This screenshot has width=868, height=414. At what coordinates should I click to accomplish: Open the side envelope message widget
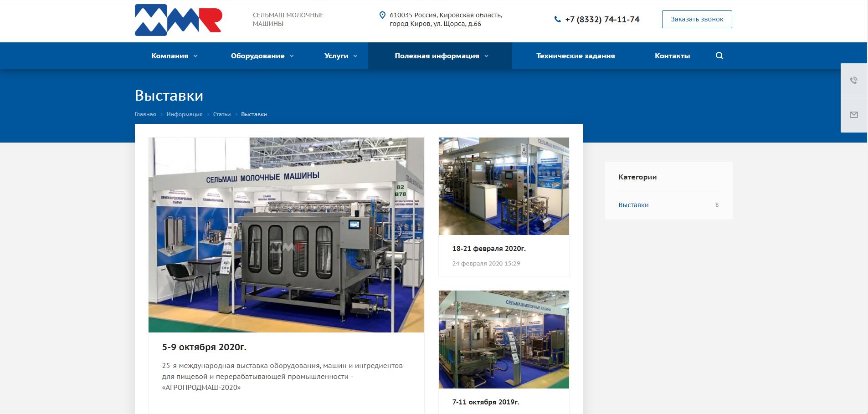[854, 115]
